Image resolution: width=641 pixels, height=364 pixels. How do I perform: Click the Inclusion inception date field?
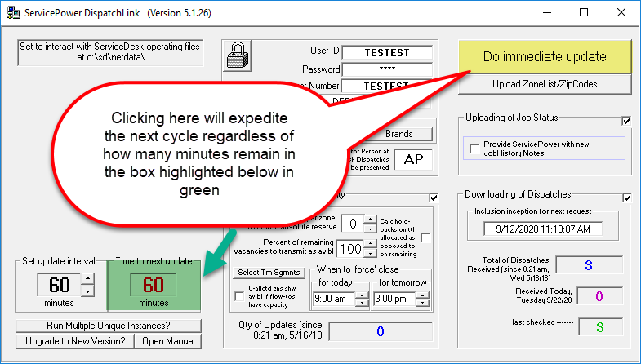click(543, 229)
